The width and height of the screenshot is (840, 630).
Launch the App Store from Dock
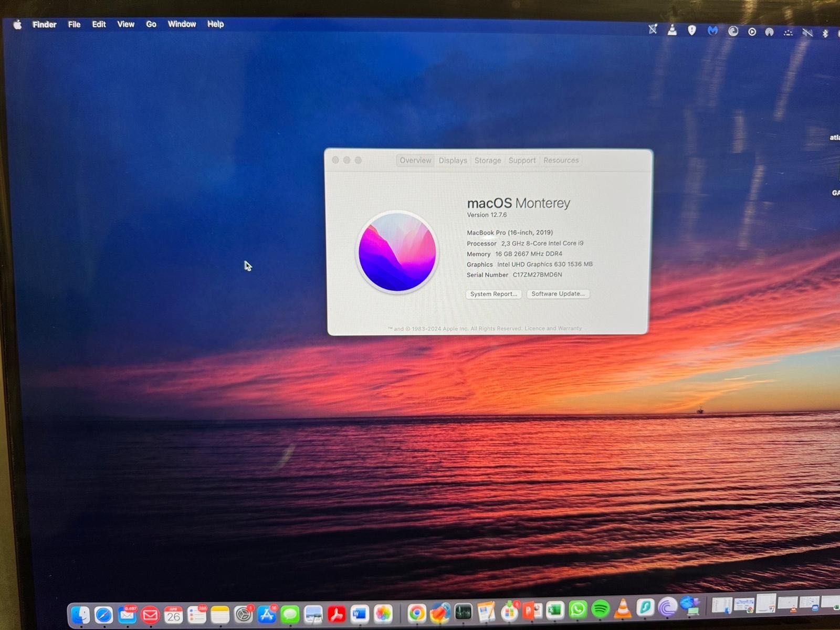pos(267,613)
